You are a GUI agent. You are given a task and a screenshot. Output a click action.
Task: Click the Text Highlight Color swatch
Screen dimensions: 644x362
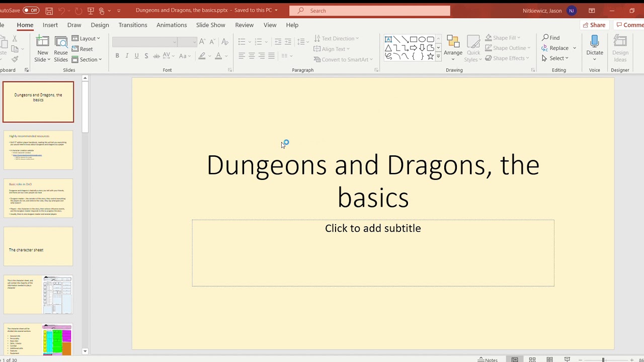pyautogui.click(x=202, y=56)
